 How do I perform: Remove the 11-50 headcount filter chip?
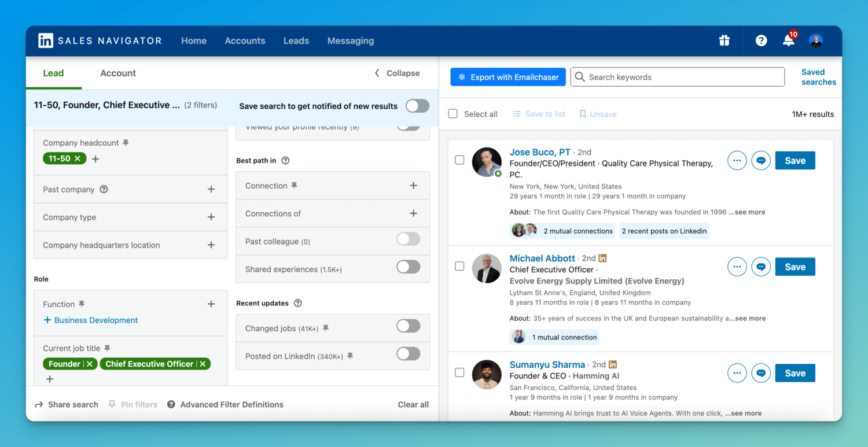pos(78,158)
